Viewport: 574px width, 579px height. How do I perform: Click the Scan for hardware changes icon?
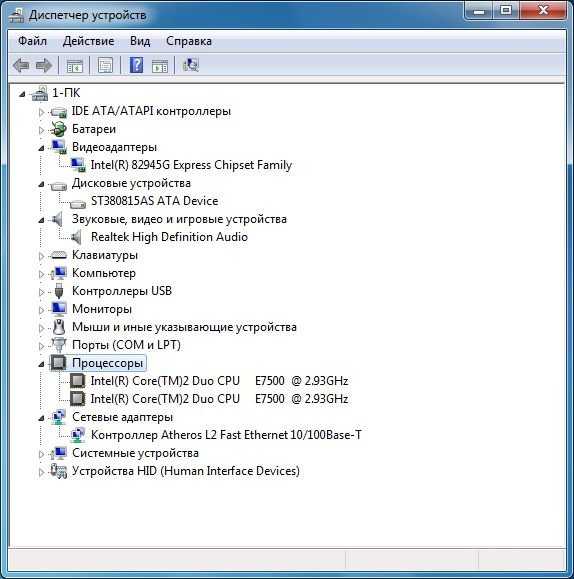click(x=191, y=65)
